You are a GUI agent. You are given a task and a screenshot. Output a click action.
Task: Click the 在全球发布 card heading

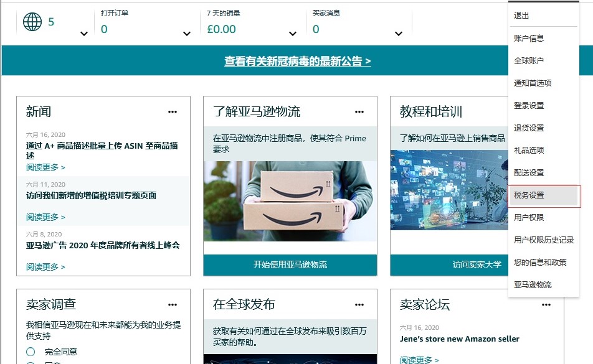[x=244, y=304]
